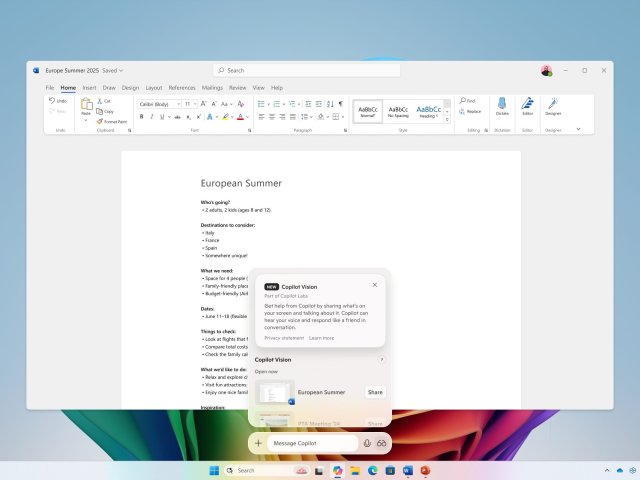Click the plus icon beside Message Copilot

[x=258, y=443]
